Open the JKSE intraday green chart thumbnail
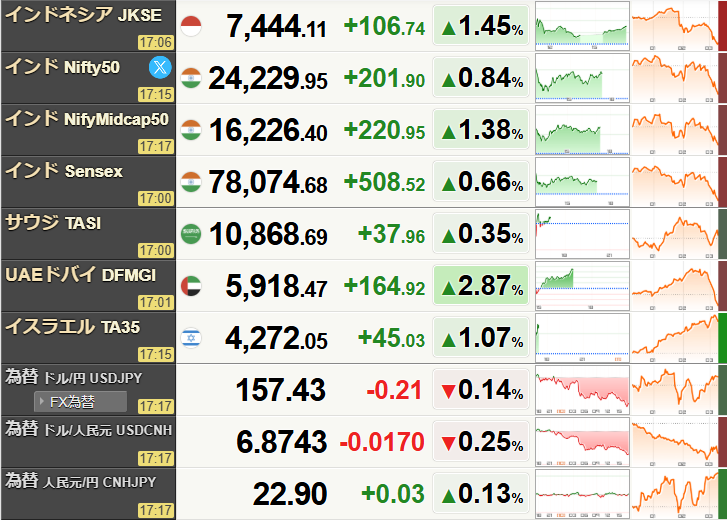The width and height of the screenshot is (727, 520). (582, 26)
